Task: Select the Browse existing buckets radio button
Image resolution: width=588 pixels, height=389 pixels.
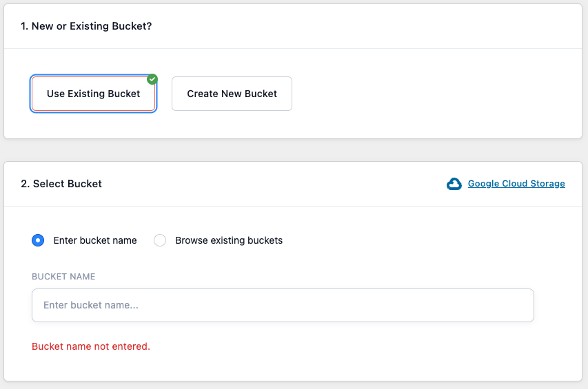Action: click(x=160, y=240)
